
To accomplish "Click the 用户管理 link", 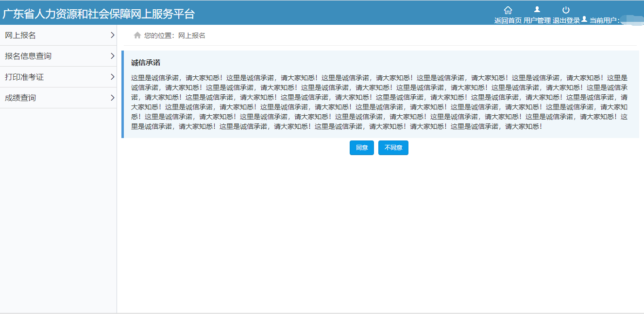I will coord(537,20).
